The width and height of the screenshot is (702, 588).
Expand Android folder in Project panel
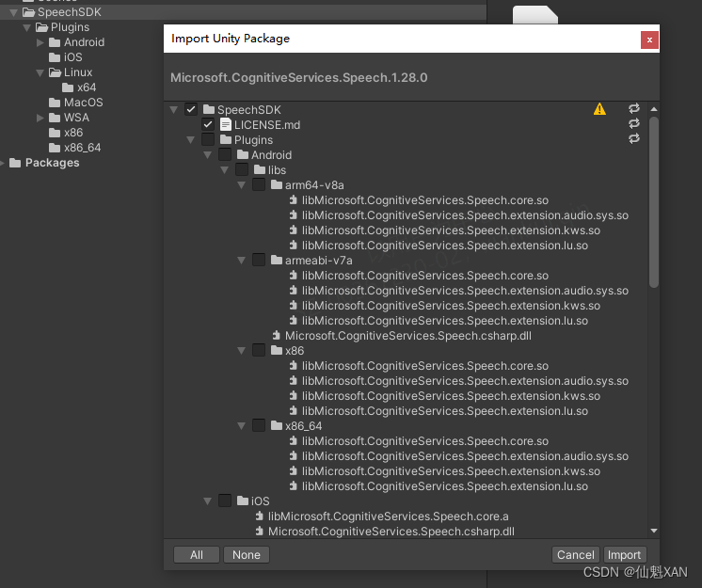[40, 42]
